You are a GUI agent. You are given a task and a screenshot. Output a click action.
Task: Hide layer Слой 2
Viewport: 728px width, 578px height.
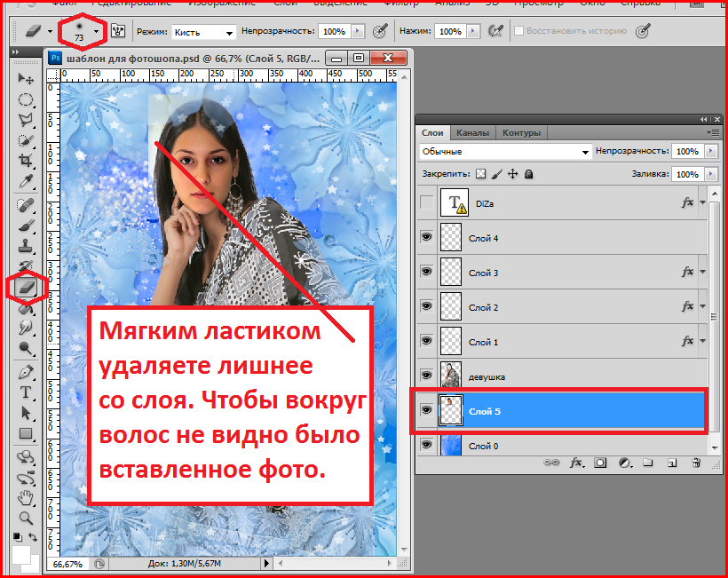pyautogui.click(x=426, y=306)
